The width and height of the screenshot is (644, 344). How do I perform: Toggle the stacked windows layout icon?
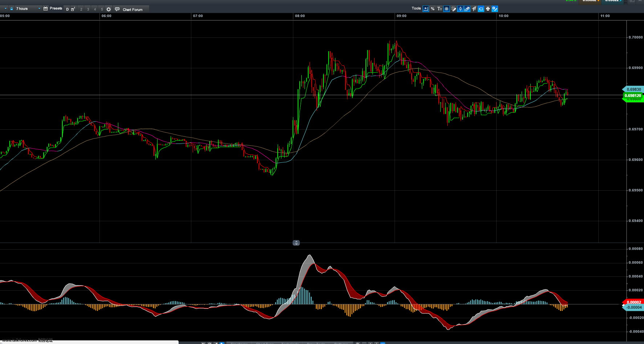[467, 9]
